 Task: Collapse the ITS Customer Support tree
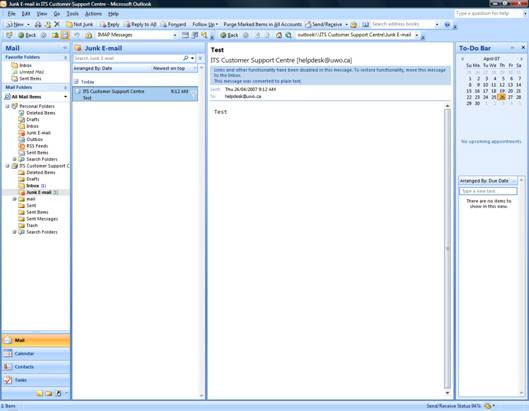[7, 166]
